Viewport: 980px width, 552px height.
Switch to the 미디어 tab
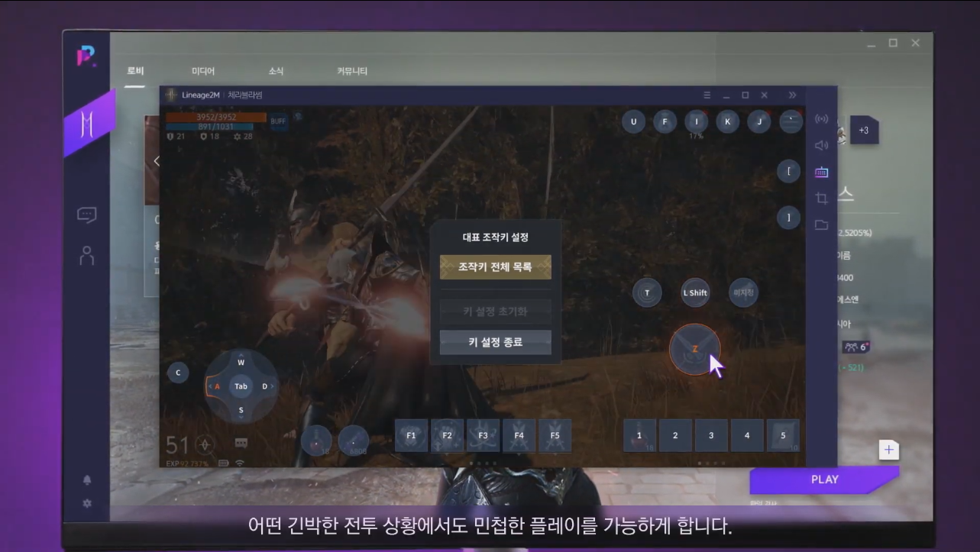[x=203, y=71]
